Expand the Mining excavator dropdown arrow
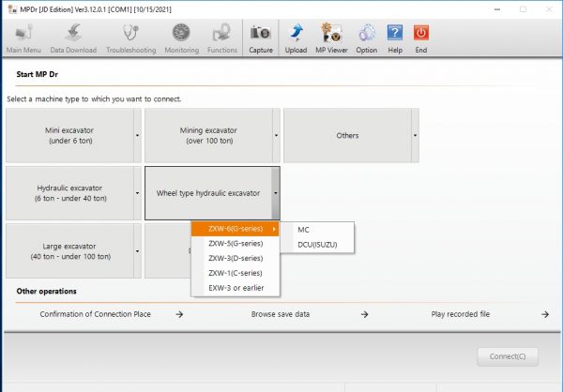563x392 pixels. coord(276,135)
